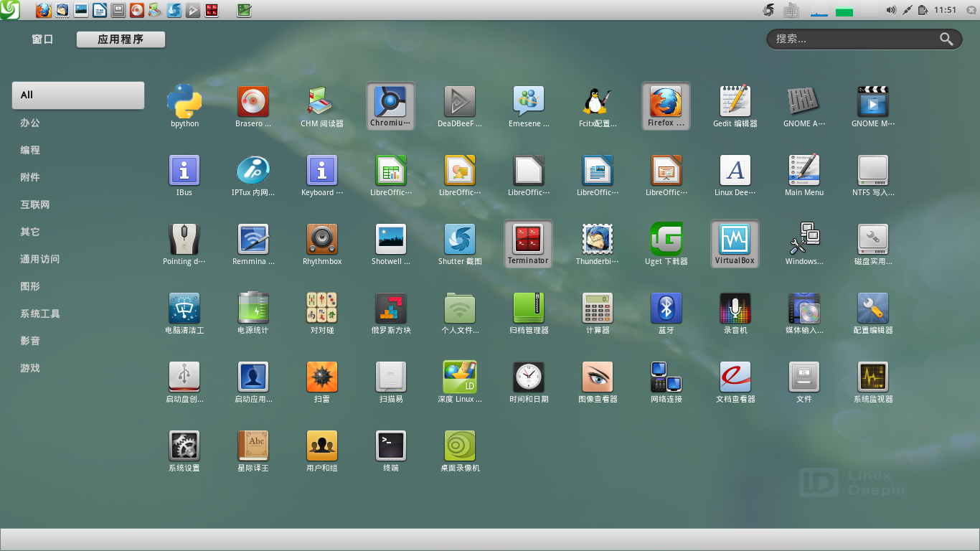Screen dimensions: 980x551
Task: Click the Deepin launcher logo in top panel
Action: (x=9, y=10)
